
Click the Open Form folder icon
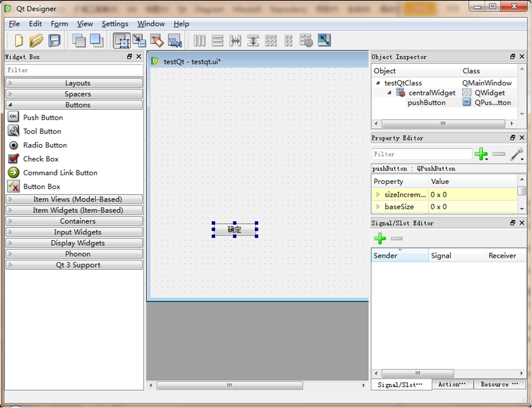click(36, 40)
